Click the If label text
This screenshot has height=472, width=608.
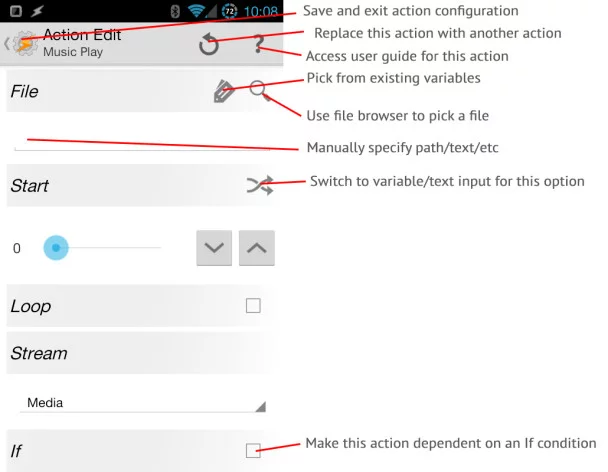point(16,451)
